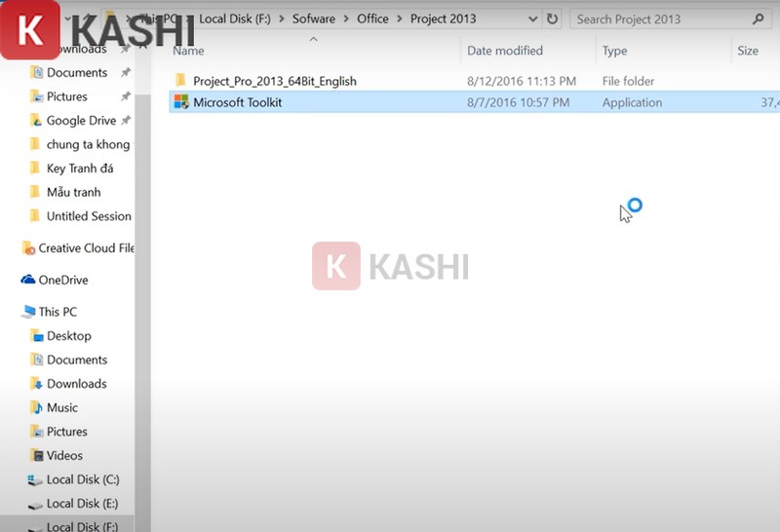Click the Desktop icon under This PC

tap(36, 336)
